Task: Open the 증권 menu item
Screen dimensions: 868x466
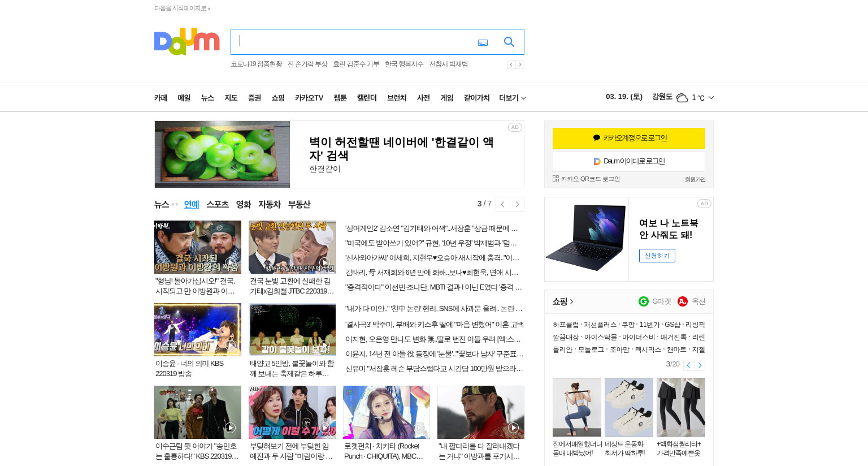Action: point(254,98)
